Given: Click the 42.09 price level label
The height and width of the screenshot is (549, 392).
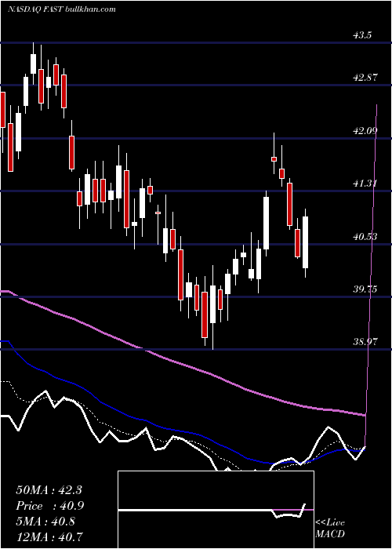Looking at the screenshot, I should 365,131.
